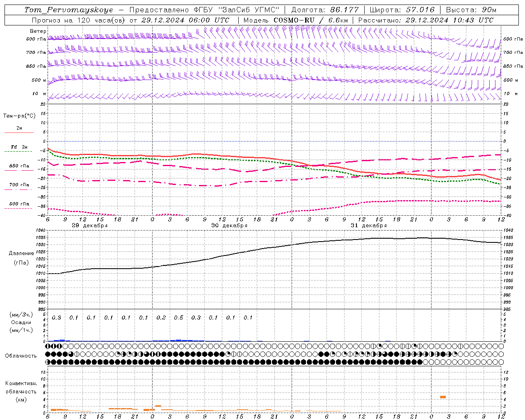Image resolution: width=525 pixels, height=420 pixels.
Task: Click the 0.2 precipitation value
Action: [161, 318]
